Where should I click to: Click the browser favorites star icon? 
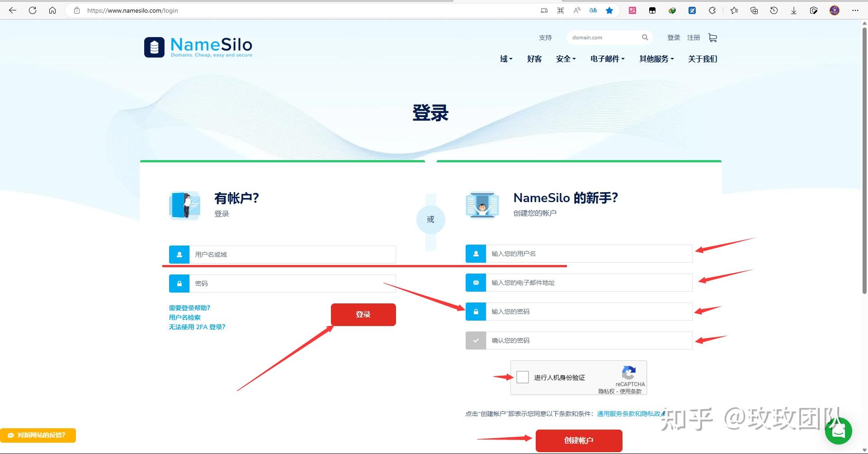609,10
